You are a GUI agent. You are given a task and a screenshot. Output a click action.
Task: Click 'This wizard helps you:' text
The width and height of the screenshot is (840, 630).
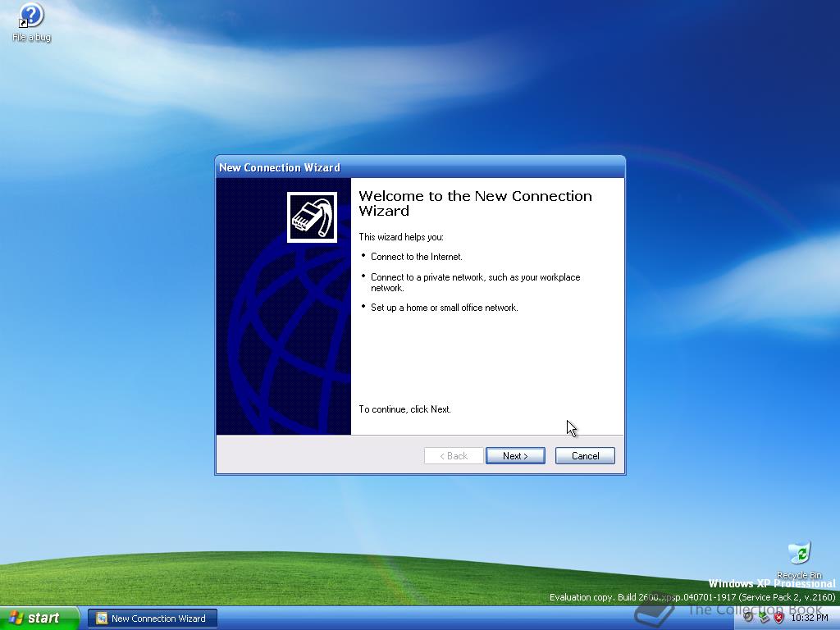(x=400, y=237)
